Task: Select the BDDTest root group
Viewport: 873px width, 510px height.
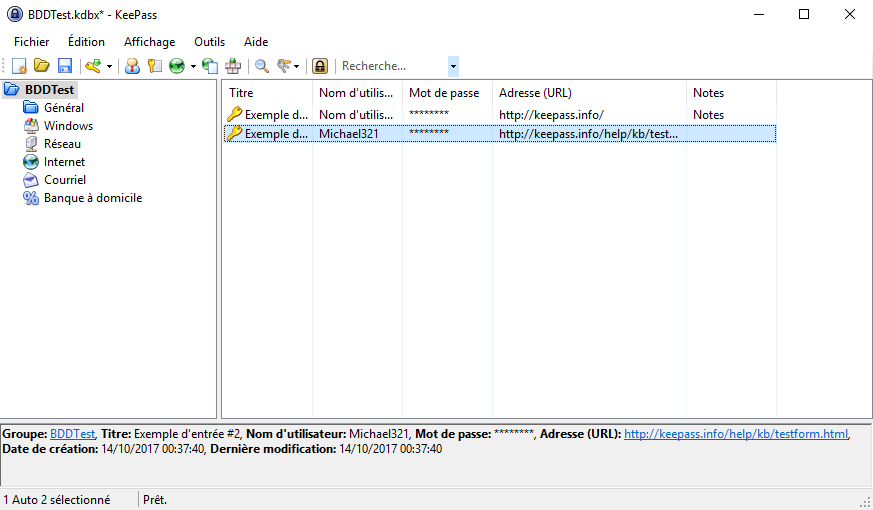Action: point(49,90)
